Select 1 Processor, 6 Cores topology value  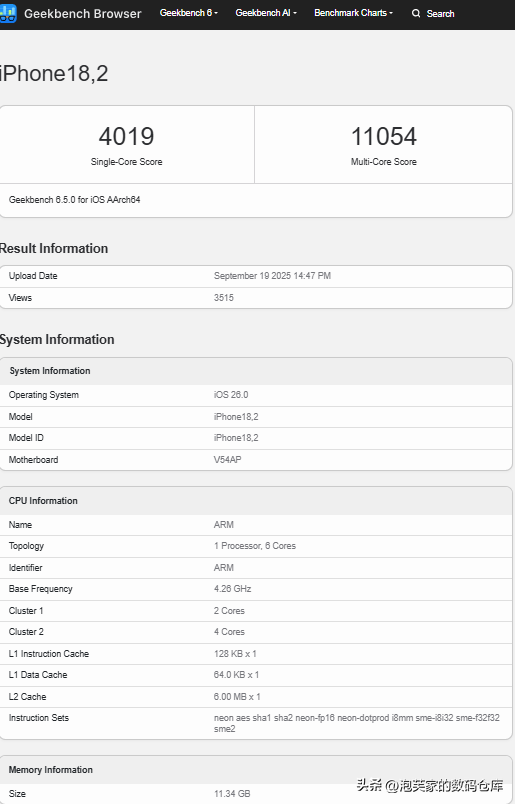255,546
